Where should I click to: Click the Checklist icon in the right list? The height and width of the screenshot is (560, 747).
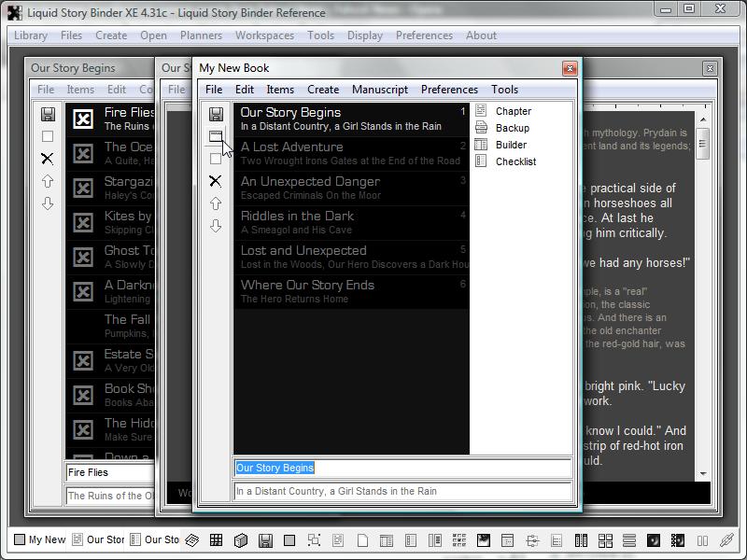tap(482, 161)
